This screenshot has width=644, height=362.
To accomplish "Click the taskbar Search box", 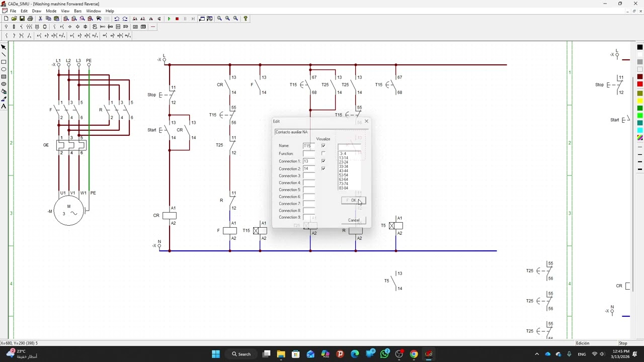I will (x=241, y=354).
